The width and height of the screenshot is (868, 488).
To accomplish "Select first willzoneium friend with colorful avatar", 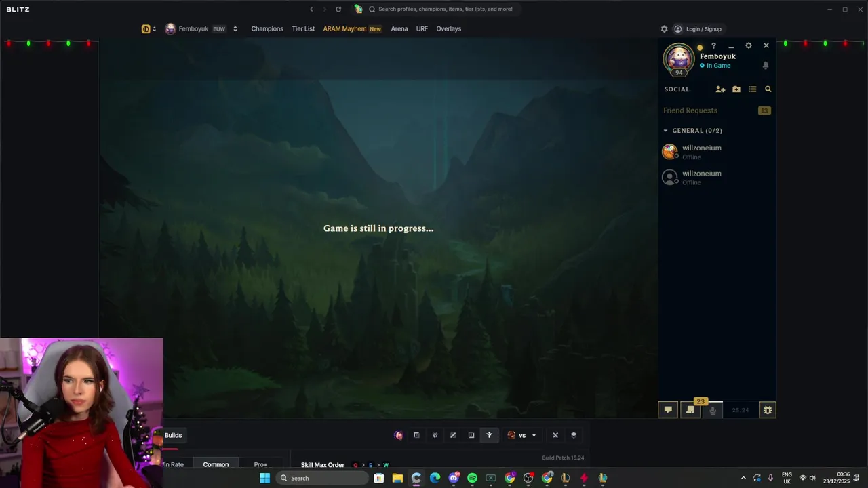I will point(717,152).
